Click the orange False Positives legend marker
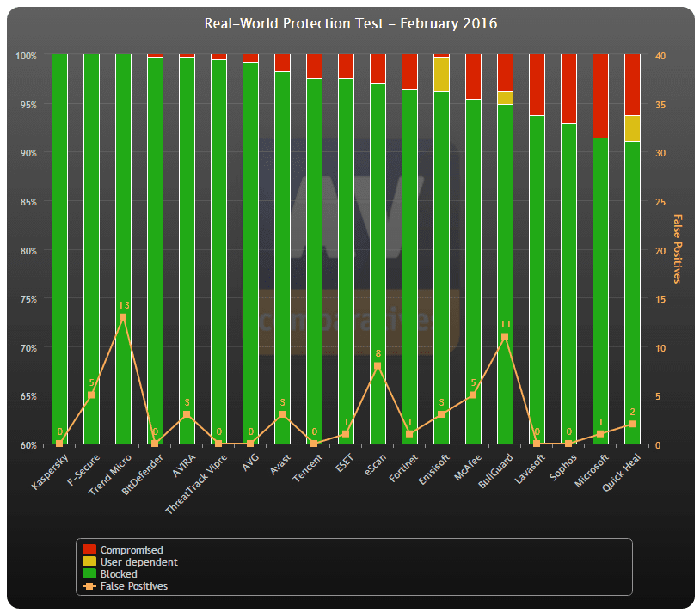The width and height of the screenshot is (700, 612). [89, 586]
